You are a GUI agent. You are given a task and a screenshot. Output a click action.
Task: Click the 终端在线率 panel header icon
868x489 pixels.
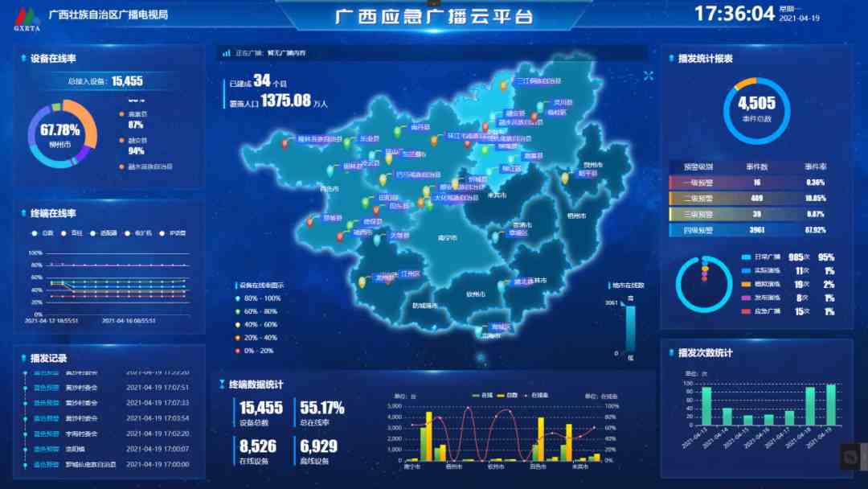coord(23,212)
